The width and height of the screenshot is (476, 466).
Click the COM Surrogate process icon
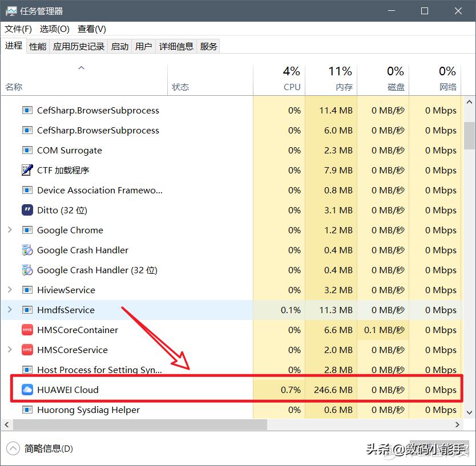27,150
